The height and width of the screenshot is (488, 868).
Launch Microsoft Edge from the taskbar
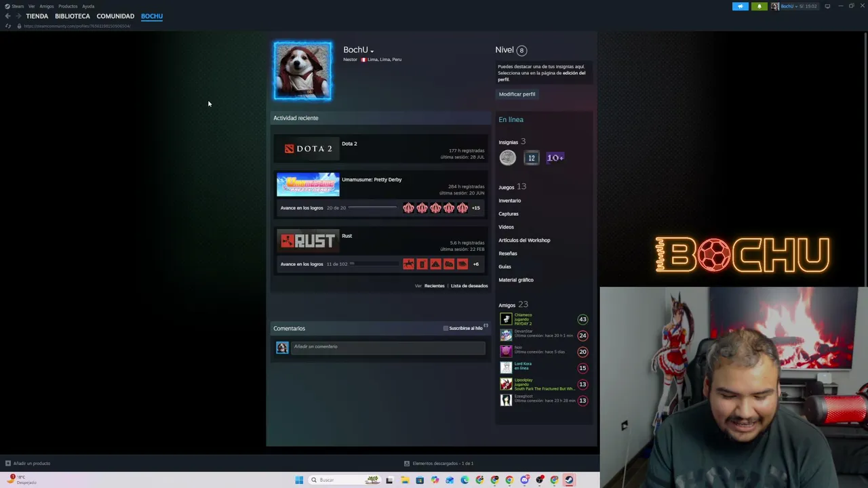click(x=465, y=480)
